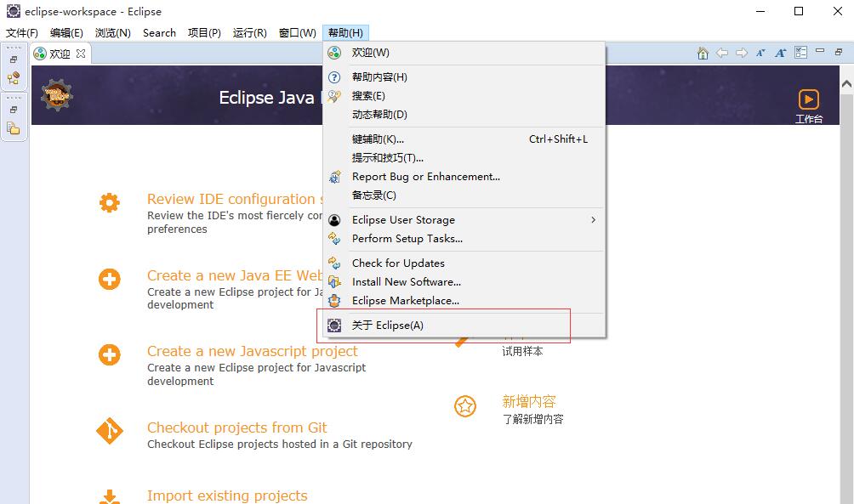
Task: Magnify welcome page font size icon
Action: tap(781, 53)
